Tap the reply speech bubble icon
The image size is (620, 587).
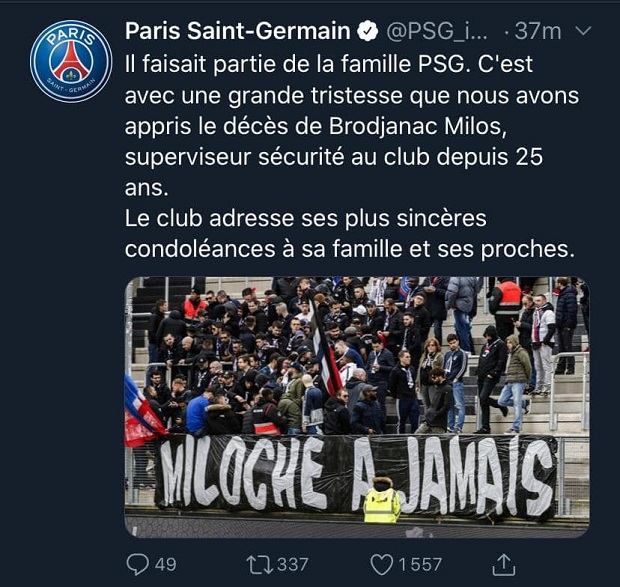137,564
